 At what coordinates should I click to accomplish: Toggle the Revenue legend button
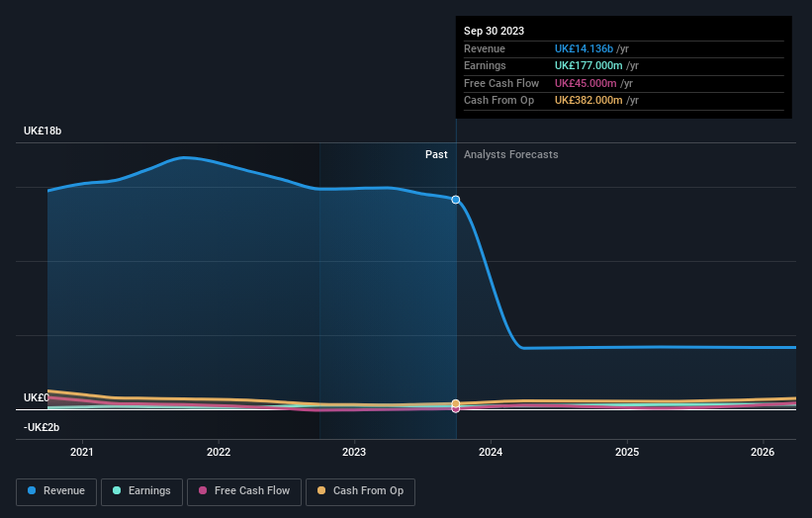[x=56, y=491]
